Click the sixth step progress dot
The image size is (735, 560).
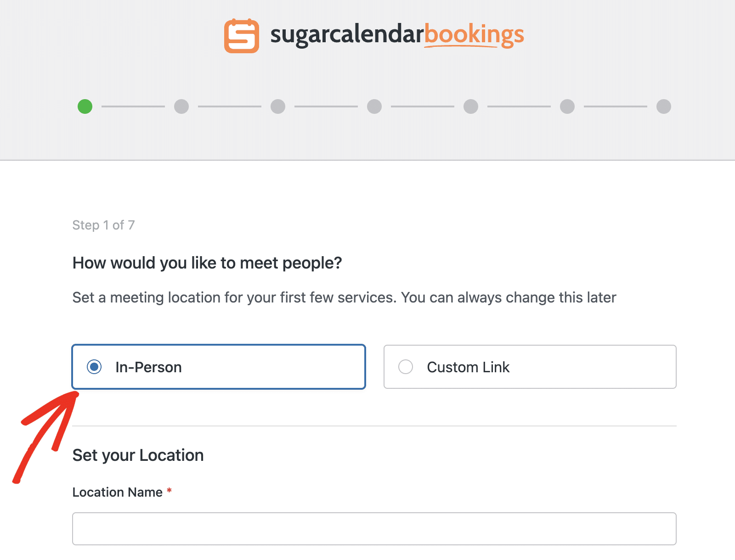(567, 106)
